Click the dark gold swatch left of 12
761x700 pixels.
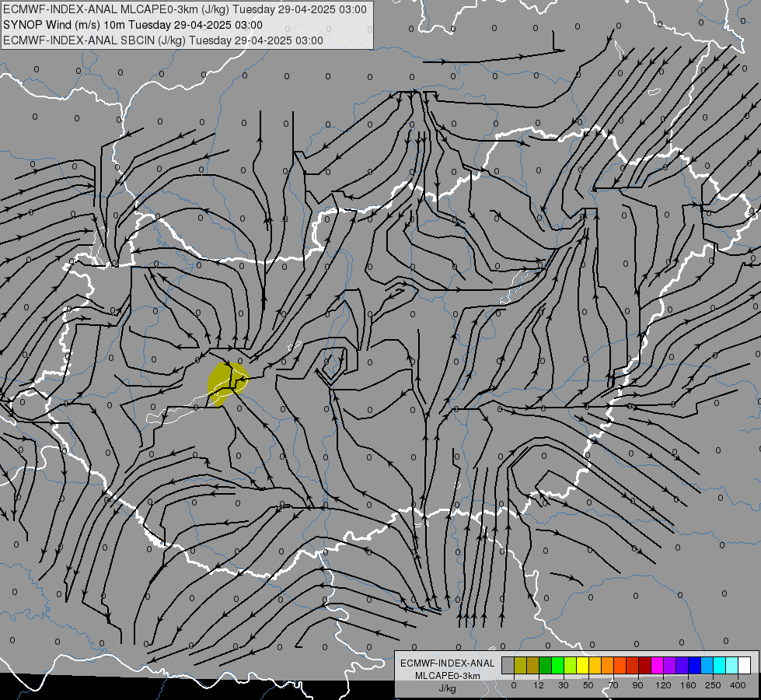(x=533, y=665)
